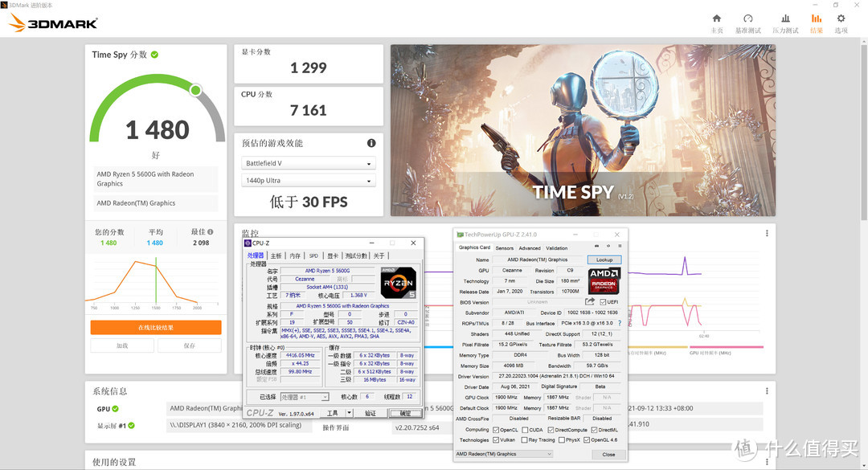Click the Time Spy hero image
The image size is (868, 470).
pos(583,130)
